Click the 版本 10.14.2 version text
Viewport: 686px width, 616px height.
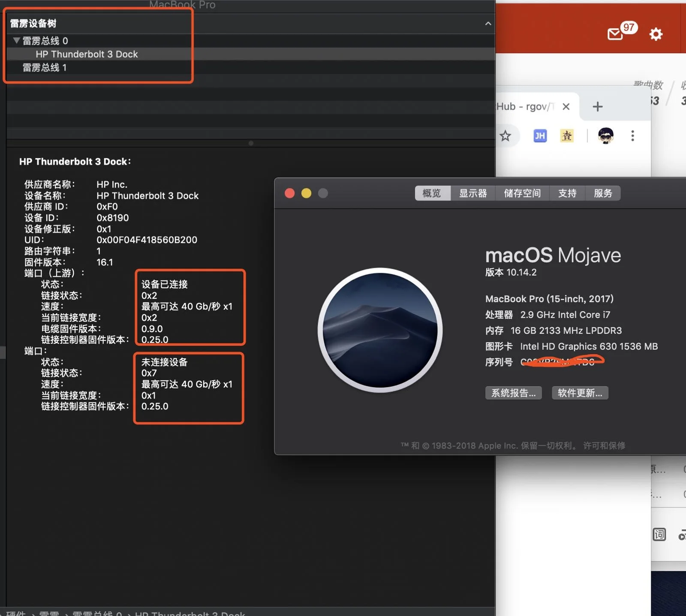click(x=511, y=272)
